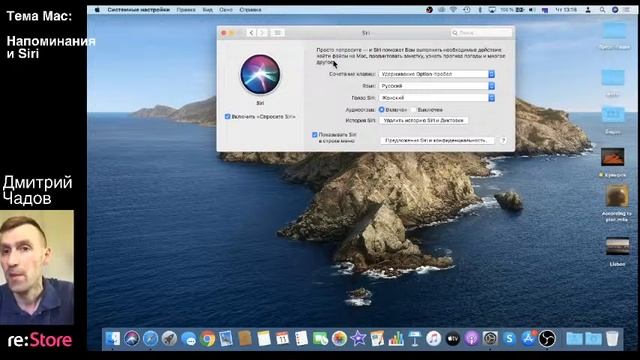Open Numbers chart icon in Dock
The height and width of the screenshot is (360, 640).
click(396, 339)
